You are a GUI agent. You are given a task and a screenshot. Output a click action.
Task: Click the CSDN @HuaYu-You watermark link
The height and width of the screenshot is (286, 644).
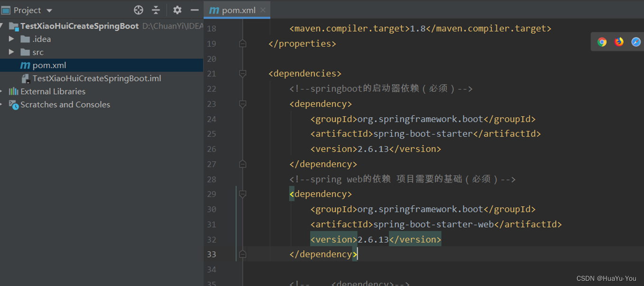point(607,278)
